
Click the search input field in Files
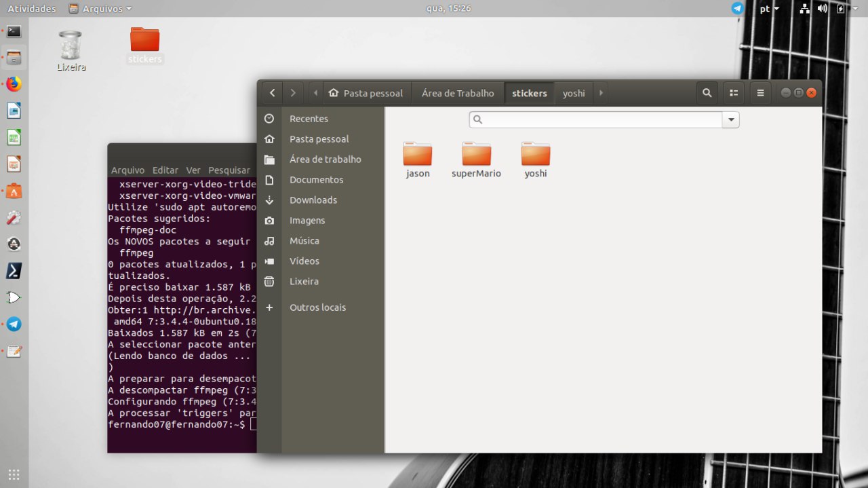[x=596, y=120]
